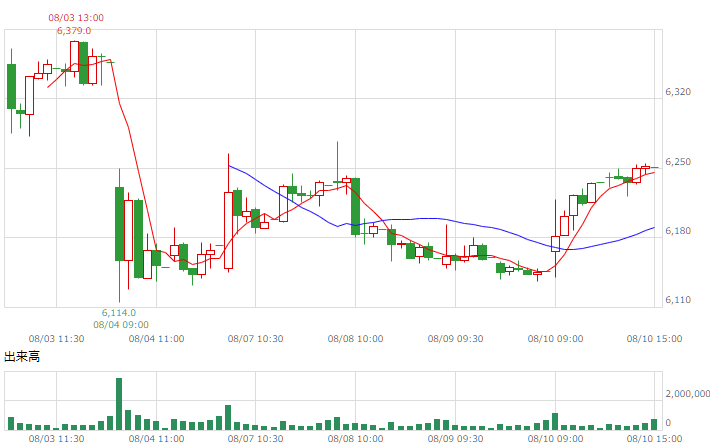Click the 6,320 price axis label
Screen dimensions: 710x446
(678, 92)
